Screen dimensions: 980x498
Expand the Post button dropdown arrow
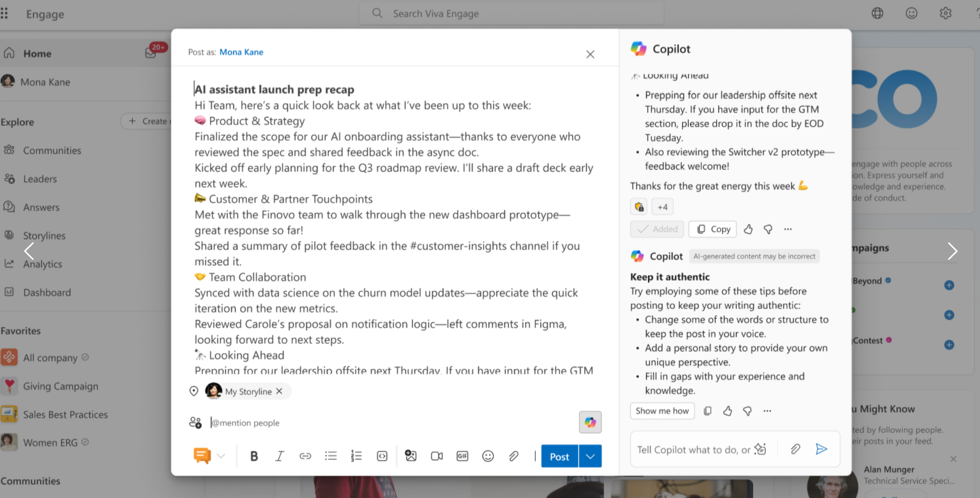coord(589,456)
